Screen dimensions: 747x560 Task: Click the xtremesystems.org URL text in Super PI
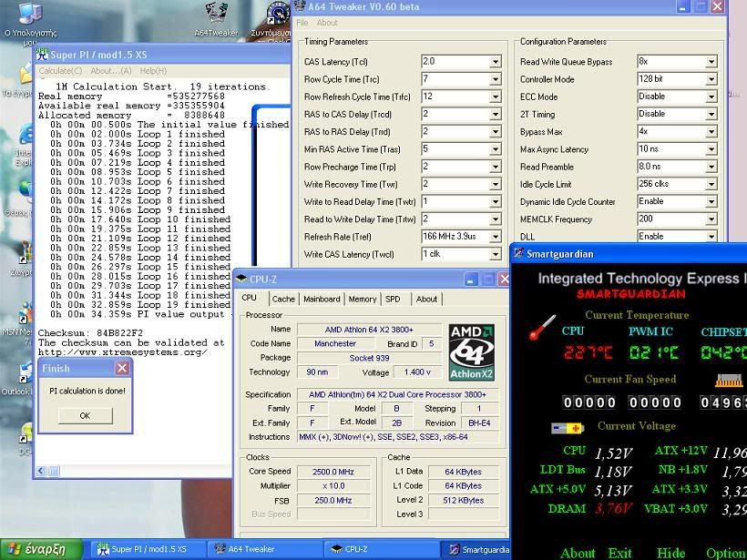pos(122,352)
